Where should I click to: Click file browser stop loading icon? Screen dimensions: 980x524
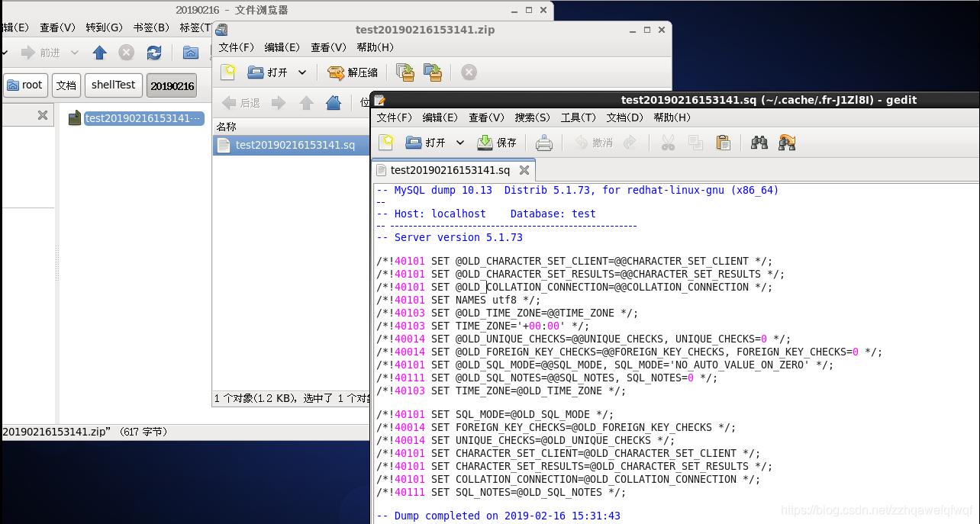click(x=127, y=53)
